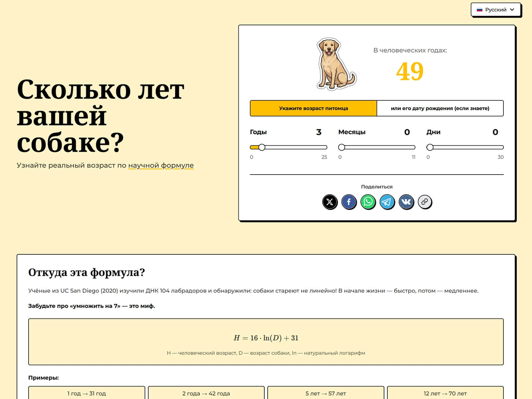Open the Русский language dropdown
This screenshot has width=532, height=399.
[495, 10]
